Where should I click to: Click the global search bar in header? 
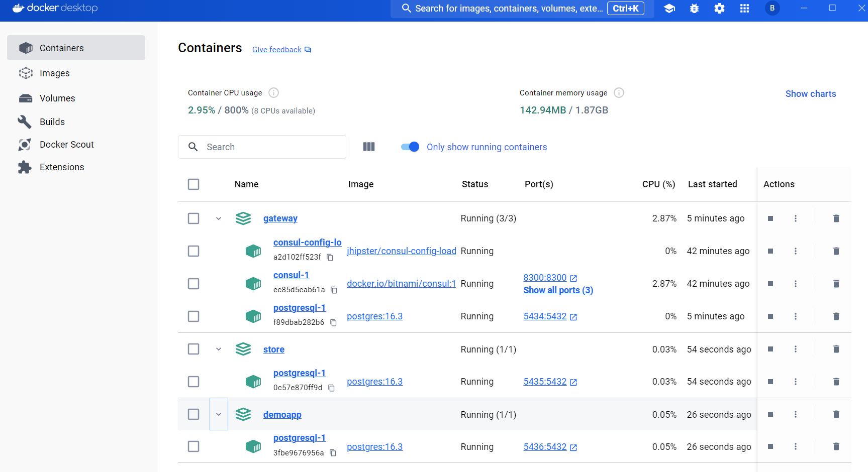coord(522,9)
